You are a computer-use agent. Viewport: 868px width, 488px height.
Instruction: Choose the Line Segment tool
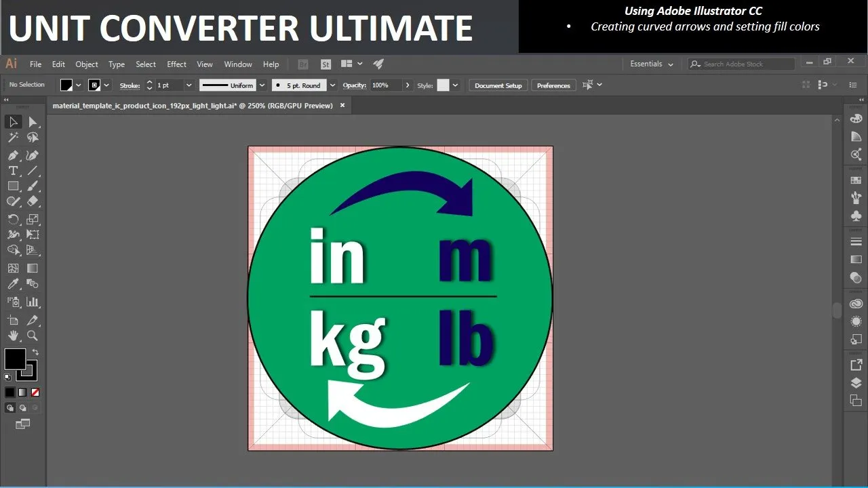point(33,171)
